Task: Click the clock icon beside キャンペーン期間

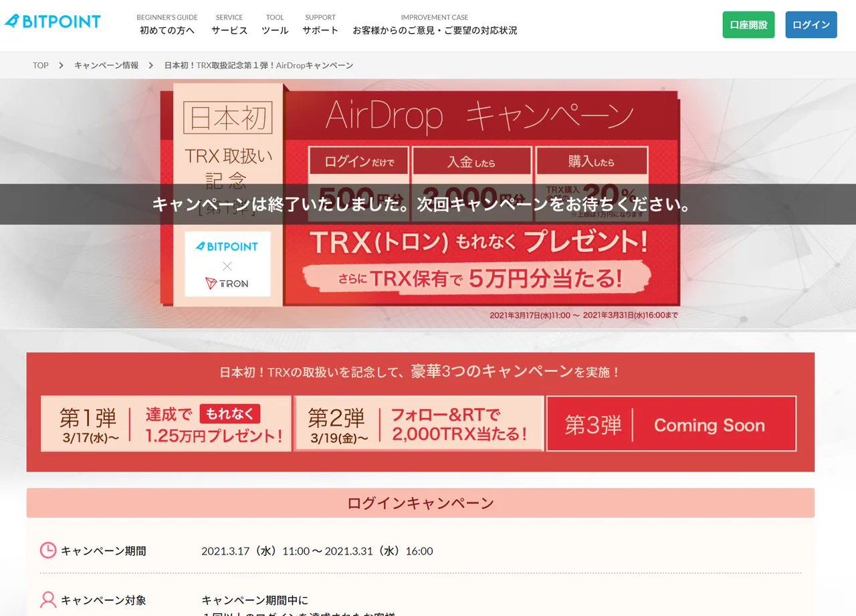Action: [x=48, y=550]
